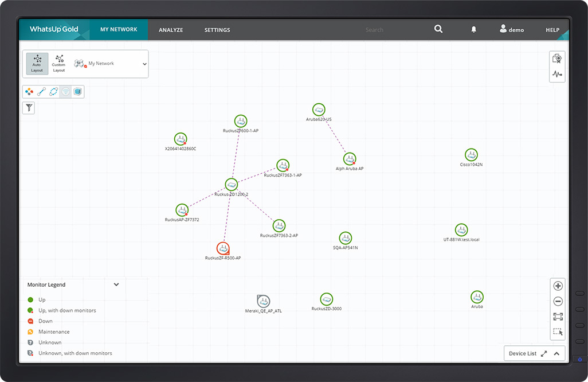Collapse the Monitor Legend panel
588x382 pixels.
coord(116,284)
